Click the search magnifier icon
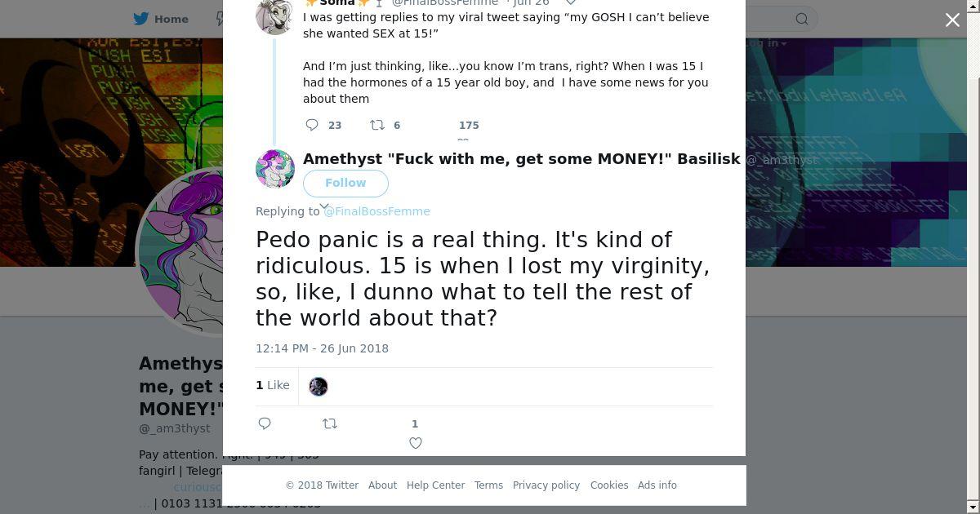Image resolution: width=980 pixels, height=514 pixels. tap(802, 19)
